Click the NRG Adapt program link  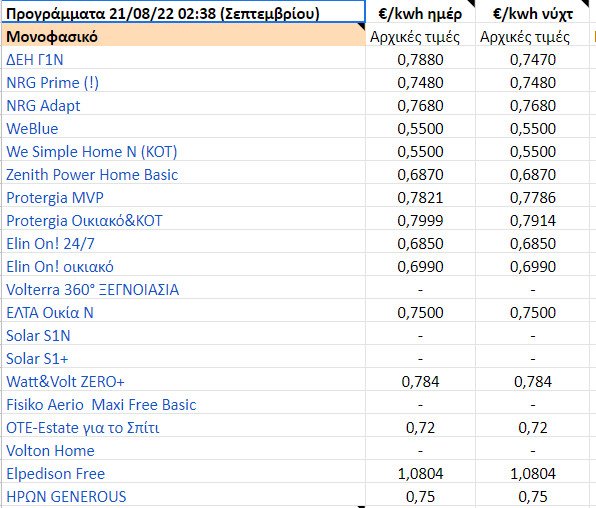pos(43,106)
